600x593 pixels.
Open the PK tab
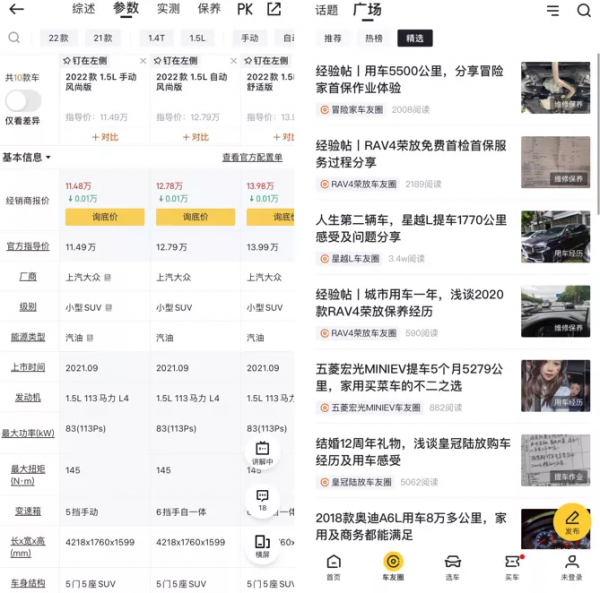[x=245, y=9]
